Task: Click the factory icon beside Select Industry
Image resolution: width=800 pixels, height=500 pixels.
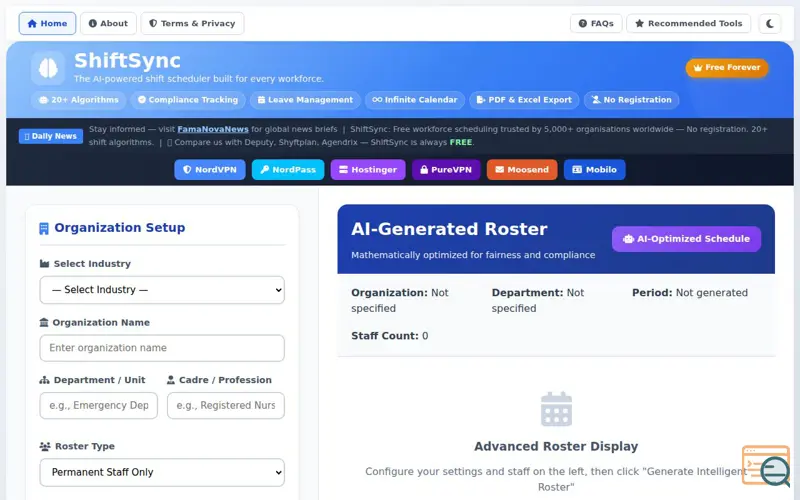Action: (x=44, y=264)
